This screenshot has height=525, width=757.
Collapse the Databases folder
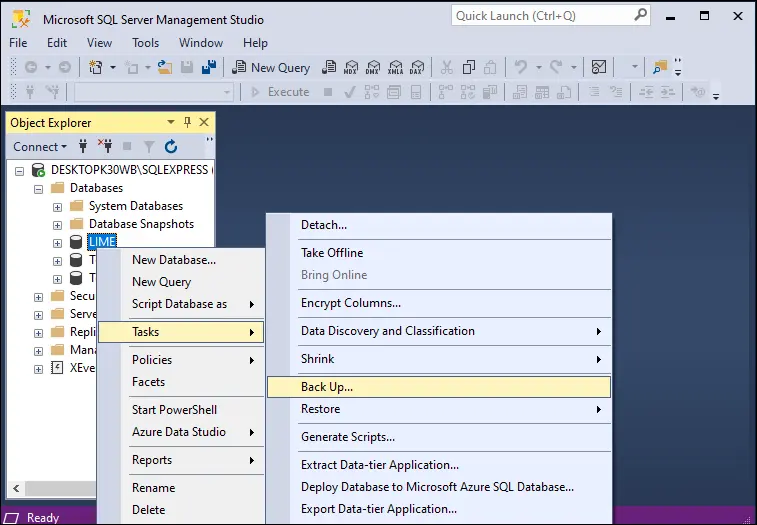pyautogui.click(x=38, y=189)
